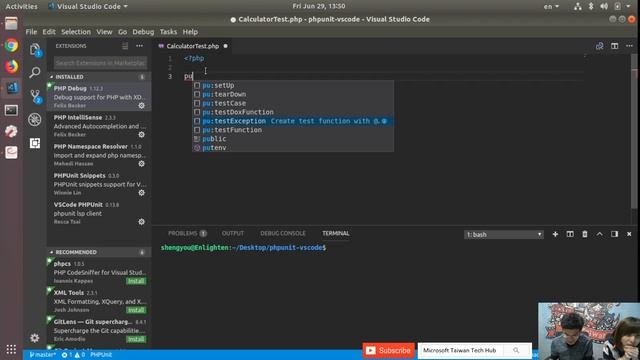The image size is (640, 360).
Task: Open the File menu
Action: 31,32
